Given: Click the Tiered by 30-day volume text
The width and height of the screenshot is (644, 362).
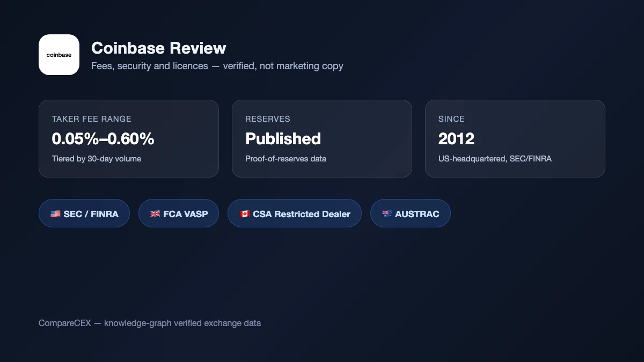Looking at the screenshot, I should 97,159.
